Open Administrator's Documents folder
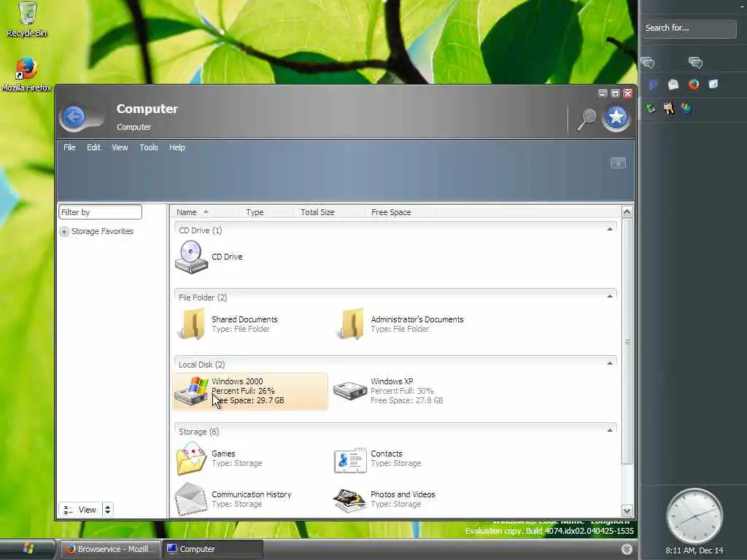 (400, 324)
